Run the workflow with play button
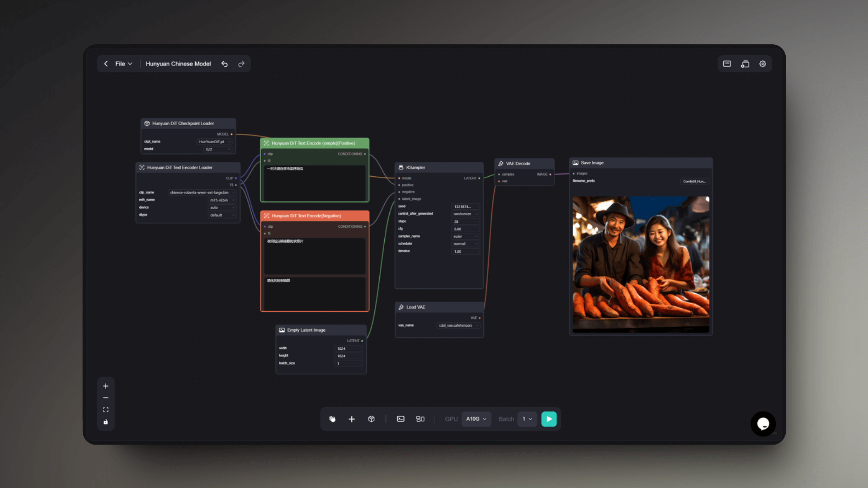 (x=549, y=419)
